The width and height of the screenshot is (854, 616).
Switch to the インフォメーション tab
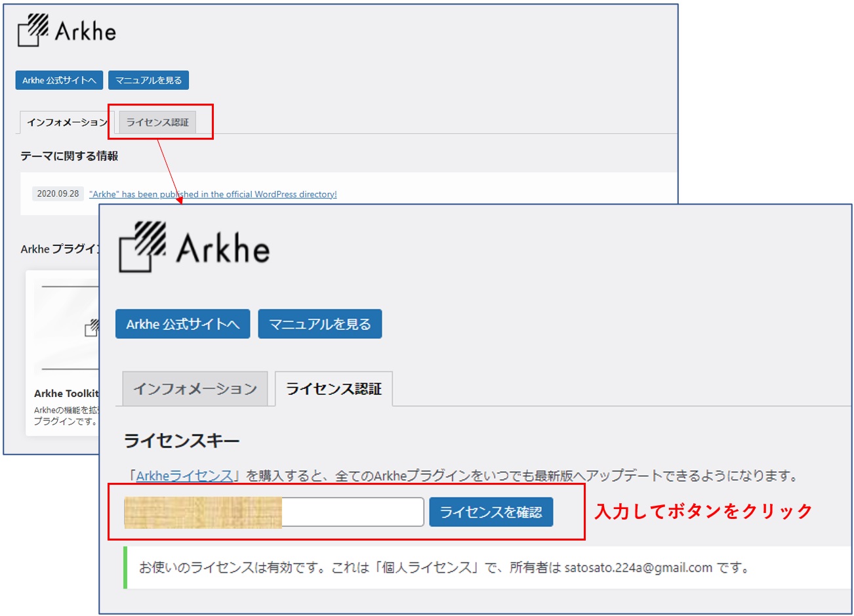pyautogui.click(x=195, y=388)
